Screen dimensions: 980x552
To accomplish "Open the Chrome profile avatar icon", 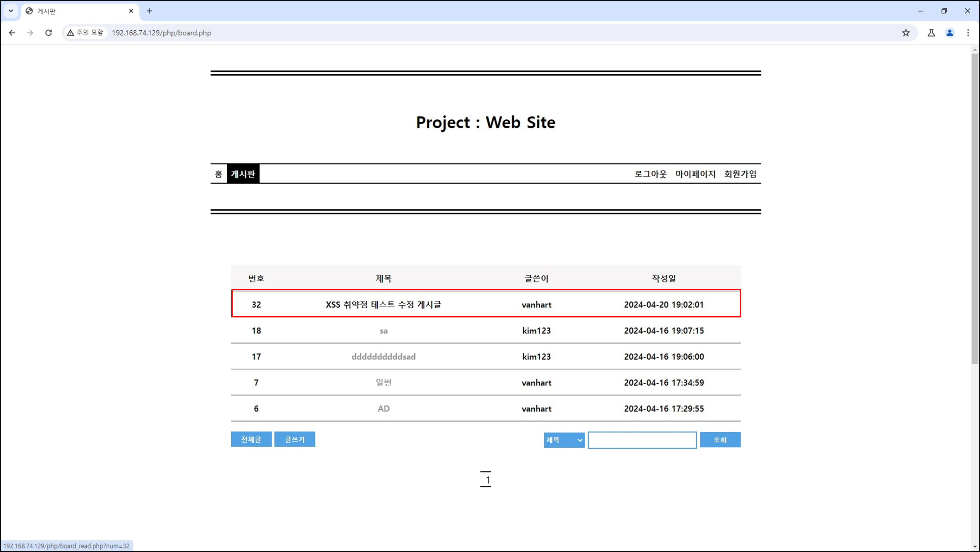I will point(950,33).
